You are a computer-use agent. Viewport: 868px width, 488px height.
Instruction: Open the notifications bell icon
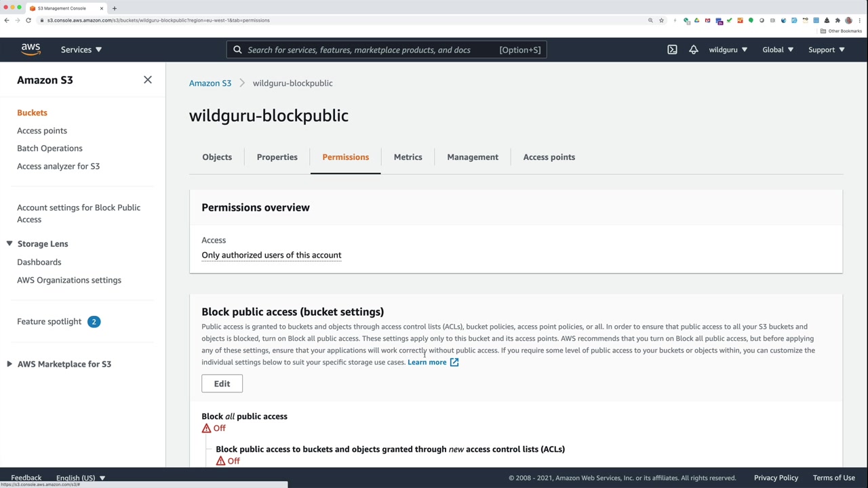pos(693,49)
